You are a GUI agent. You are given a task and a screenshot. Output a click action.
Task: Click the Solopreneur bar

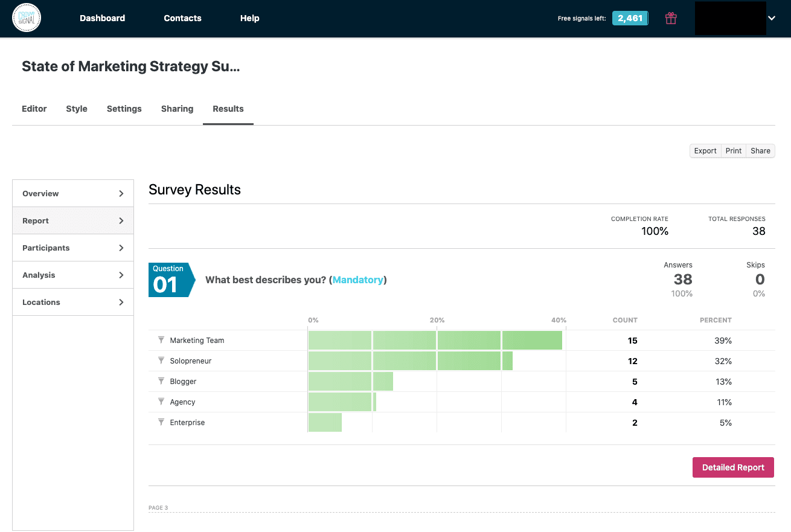click(x=411, y=361)
